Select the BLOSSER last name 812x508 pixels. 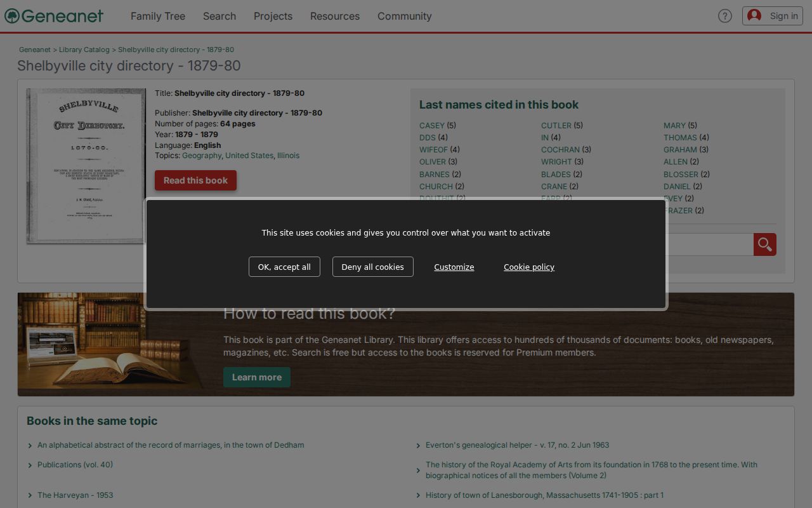[681, 175]
